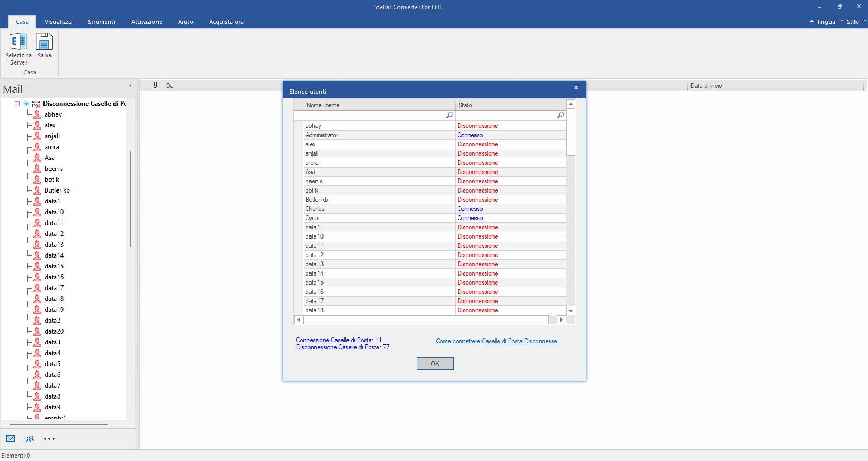Open the Acquista ora tab
This screenshot has width=868, height=461.
tap(226, 22)
